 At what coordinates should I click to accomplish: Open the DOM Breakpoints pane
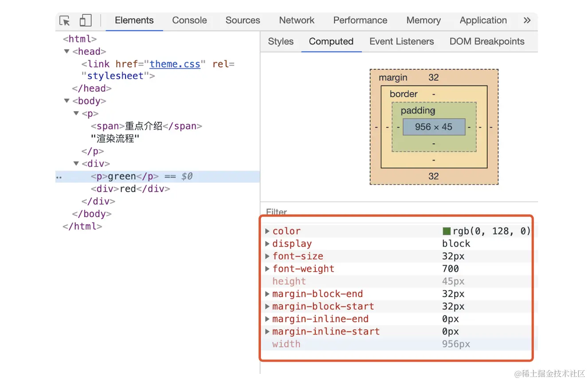pos(487,42)
